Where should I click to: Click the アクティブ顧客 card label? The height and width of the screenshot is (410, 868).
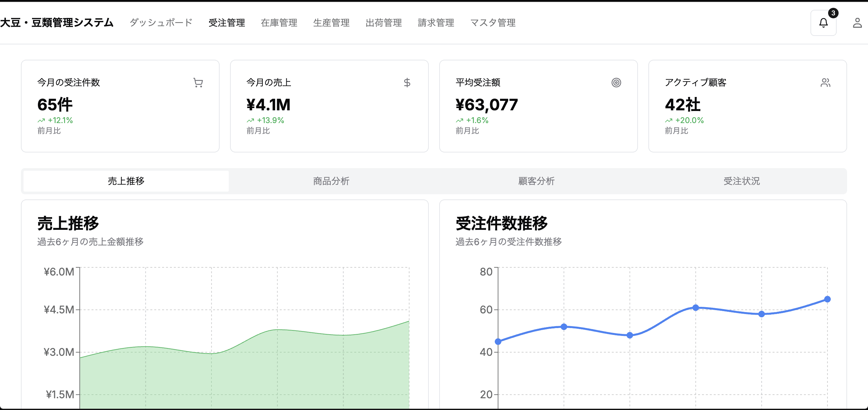pos(695,83)
